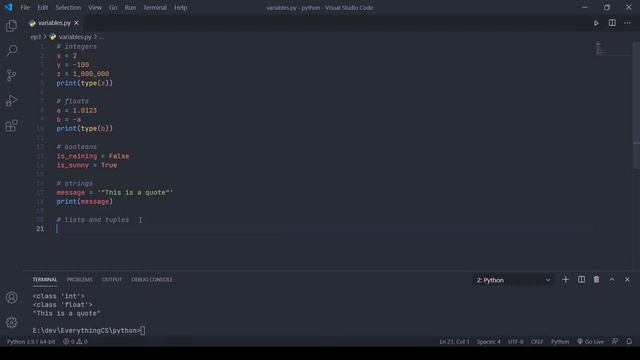Select the variables.py editor tab
Image resolution: width=640 pixels, height=360 pixels.
[x=53, y=23]
